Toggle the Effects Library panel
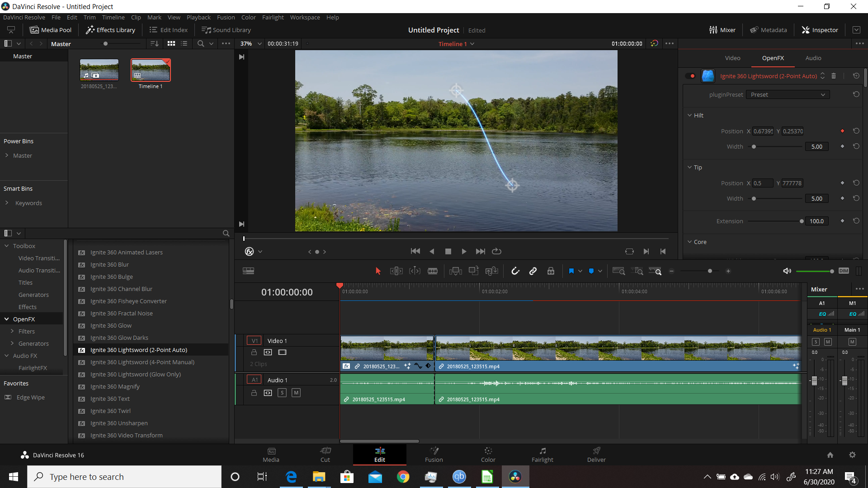Image resolution: width=868 pixels, height=488 pixels. (111, 30)
